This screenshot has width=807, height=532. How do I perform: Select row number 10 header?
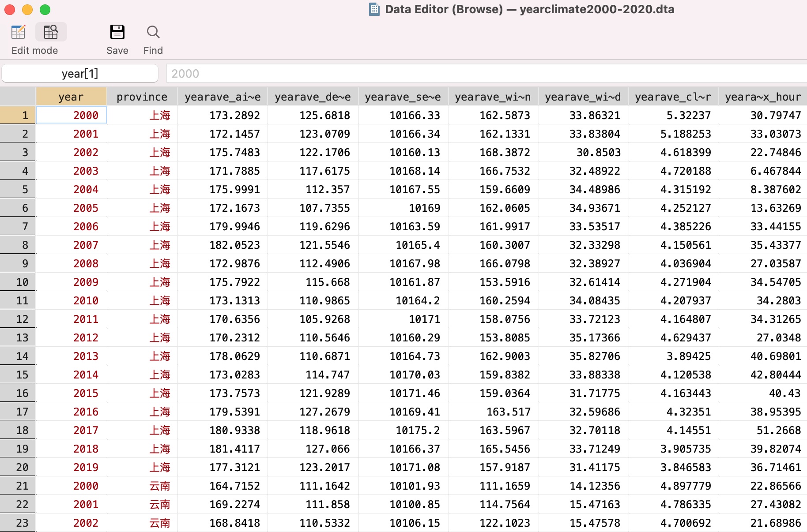click(x=18, y=282)
